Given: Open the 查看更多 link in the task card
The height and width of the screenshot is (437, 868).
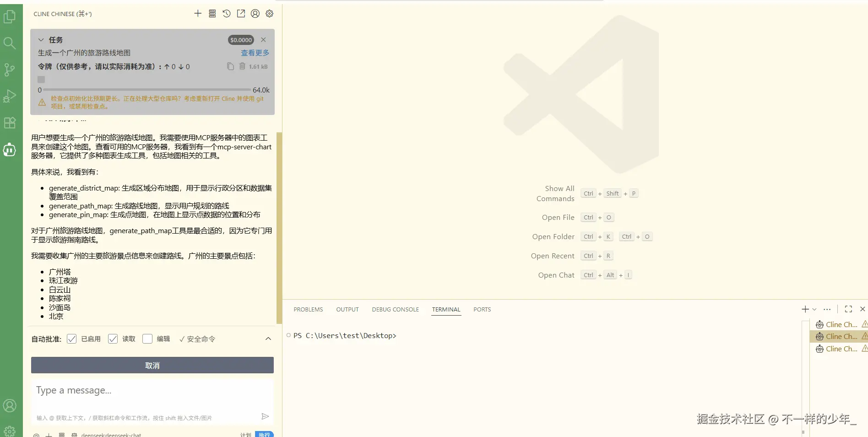Looking at the screenshot, I should [255, 53].
